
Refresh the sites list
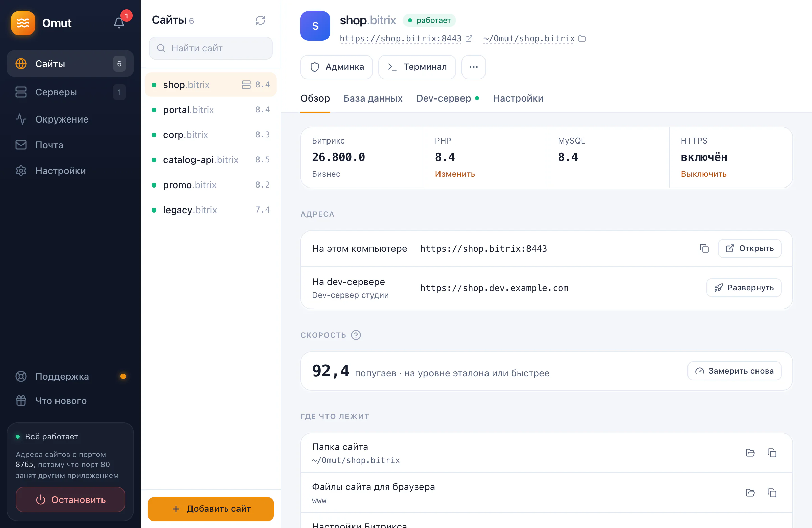(x=260, y=21)
